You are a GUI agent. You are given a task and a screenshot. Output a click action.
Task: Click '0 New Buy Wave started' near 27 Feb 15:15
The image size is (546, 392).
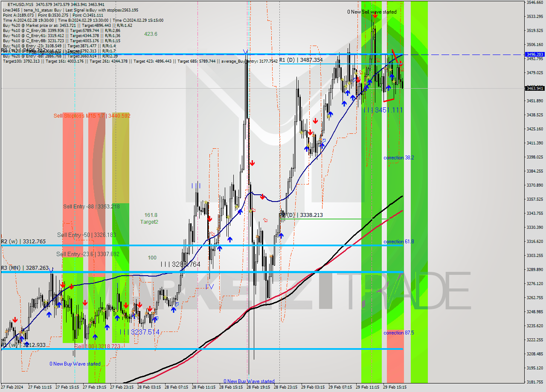[x=75, y=364]
